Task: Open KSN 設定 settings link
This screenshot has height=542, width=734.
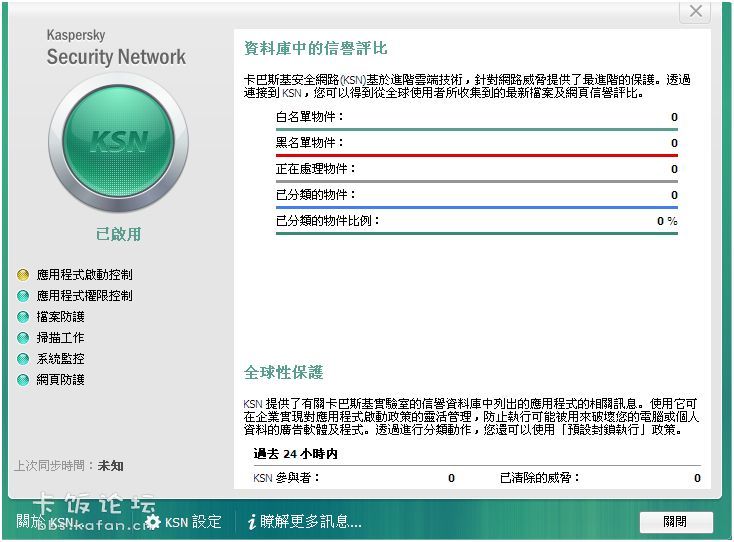Action: click(193, 522)
